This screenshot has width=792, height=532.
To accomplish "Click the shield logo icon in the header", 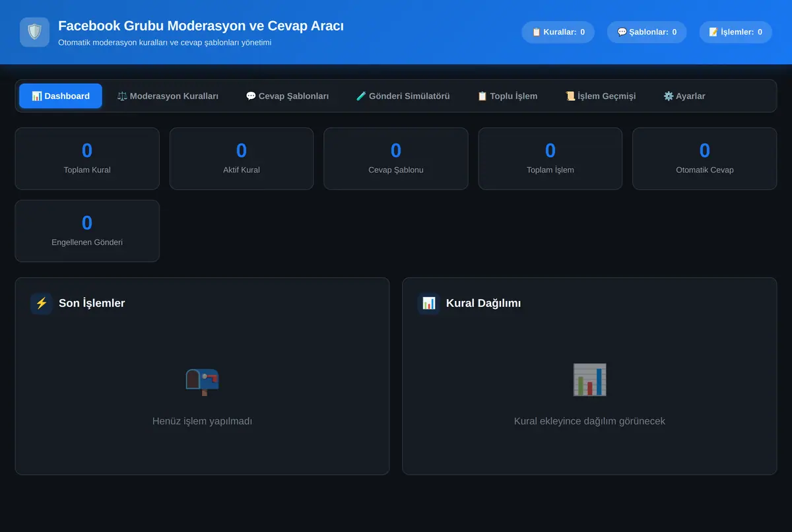I will point(34,32).
